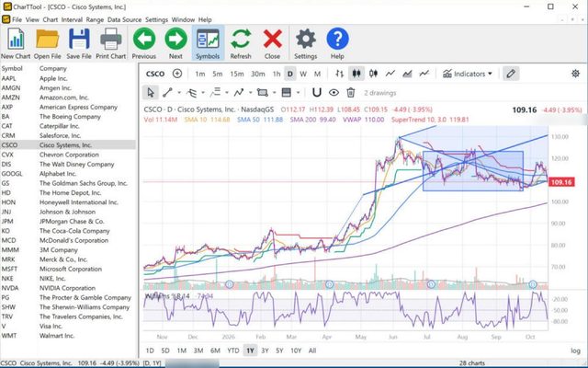Toggle drawings visibility eye icon
This screenshot has height=368, width=588.
[334, 92]
